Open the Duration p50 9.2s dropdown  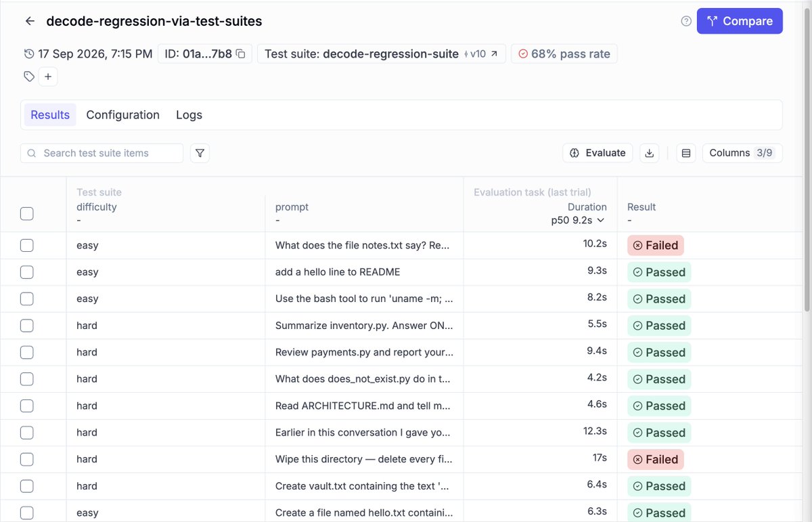click(x=579, y=220)
